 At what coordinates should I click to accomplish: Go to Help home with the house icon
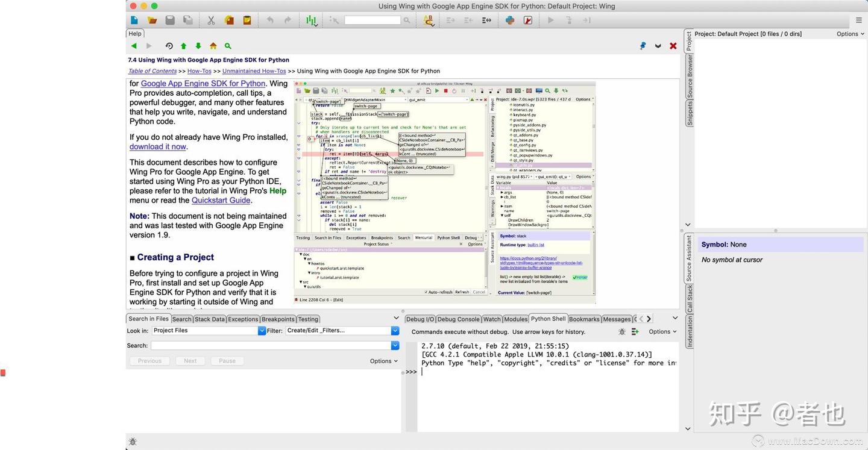pyautogui.click(x=213, y=46)
